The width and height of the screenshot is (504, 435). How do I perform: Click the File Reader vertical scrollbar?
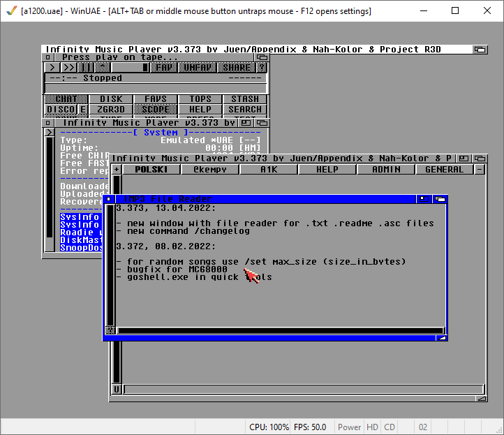(110, 265)
